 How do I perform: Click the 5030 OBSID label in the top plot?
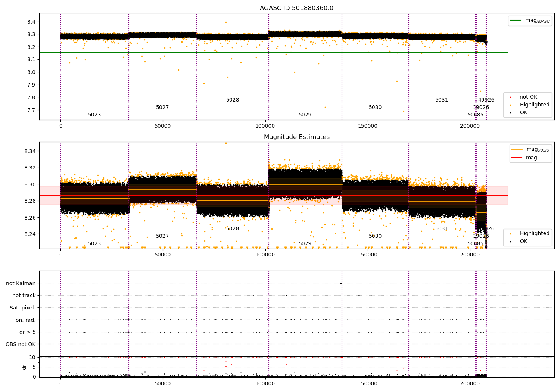click(375, 108)
